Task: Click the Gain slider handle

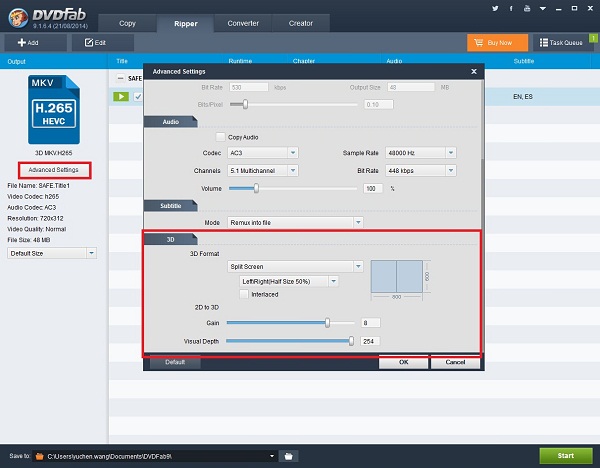Action: [328, 323]
